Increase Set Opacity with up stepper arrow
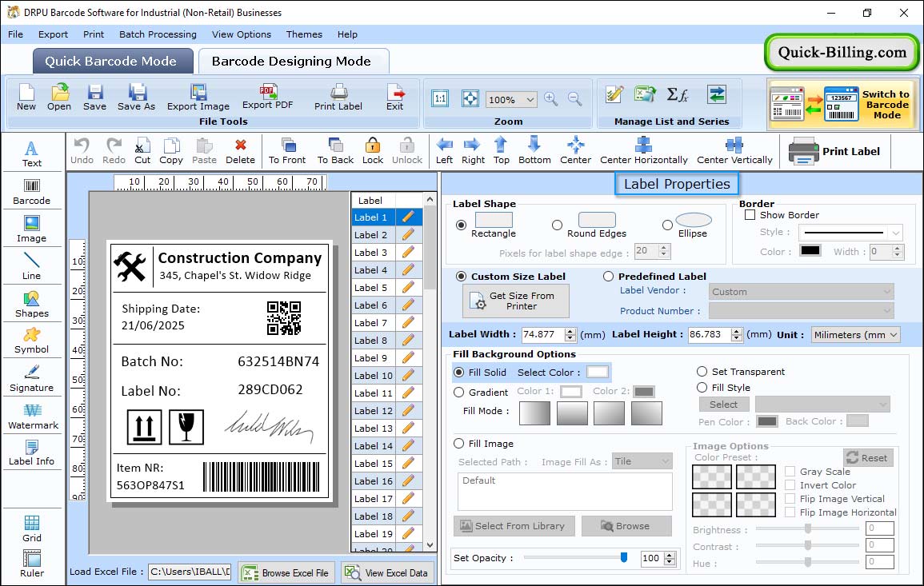This screenshot has width=924, height=586. [670, 555]
